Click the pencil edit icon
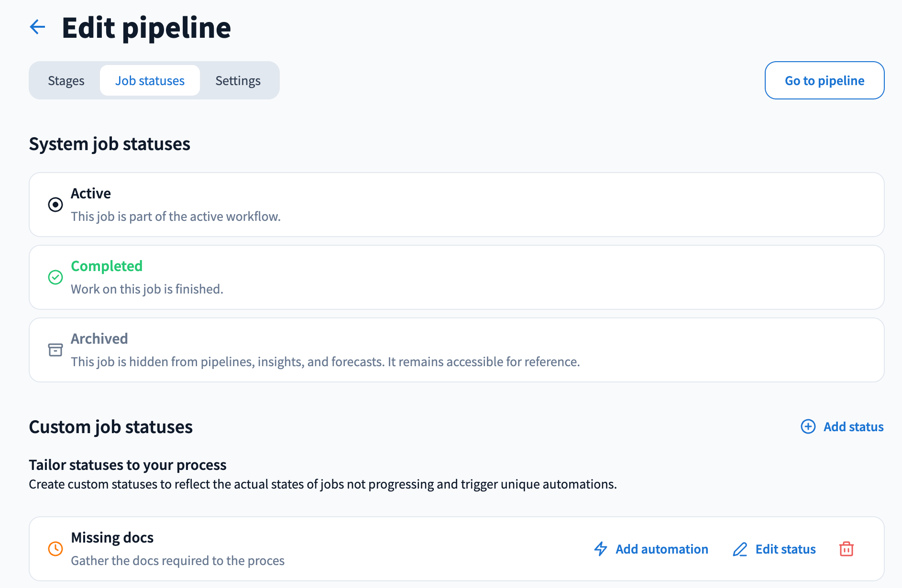Screen dimensions: 902x588 coord(740,549)
